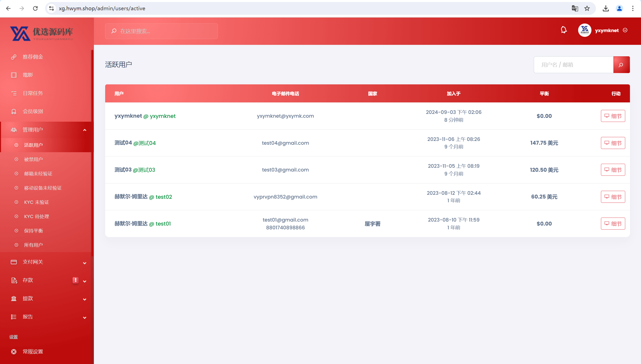
Task: Click the 会员级别 badge icon
Action: (14, 111)
